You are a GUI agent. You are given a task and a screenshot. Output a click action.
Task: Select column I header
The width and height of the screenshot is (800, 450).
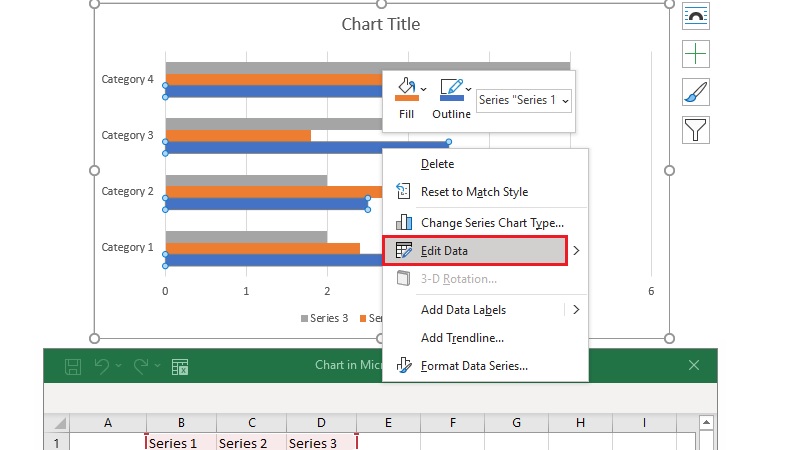coord(644,423)
